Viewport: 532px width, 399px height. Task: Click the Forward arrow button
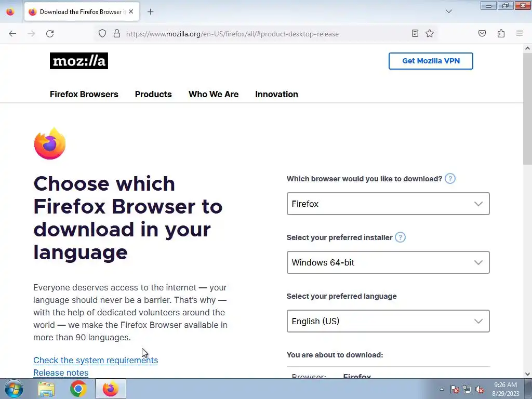pyautogui.click(x=31, y=34)
